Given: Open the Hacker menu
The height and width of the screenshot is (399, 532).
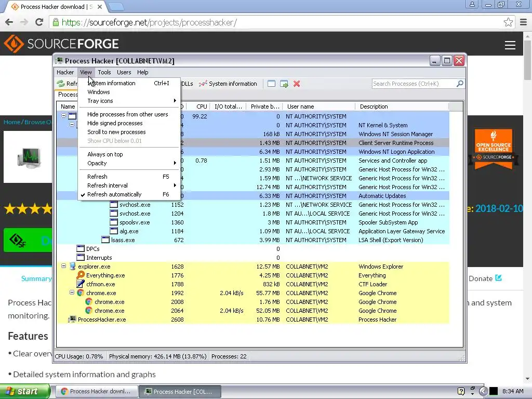Looking at the screenshot, I should 65,72.
